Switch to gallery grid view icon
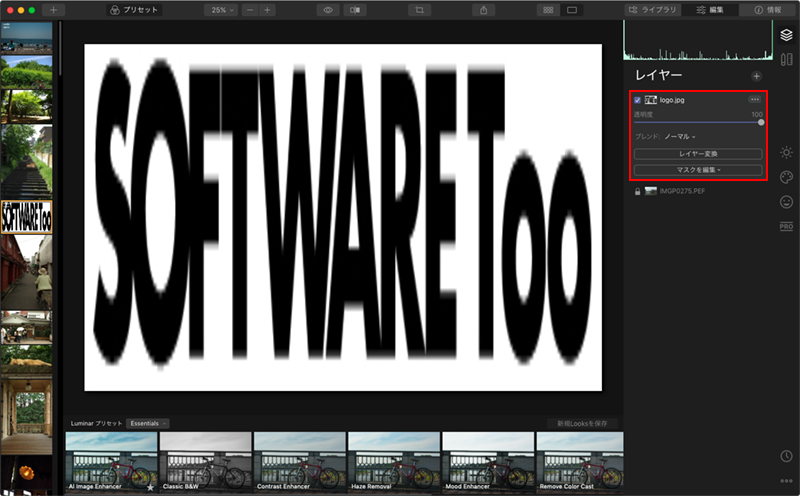800x496 pixels. 548,10
